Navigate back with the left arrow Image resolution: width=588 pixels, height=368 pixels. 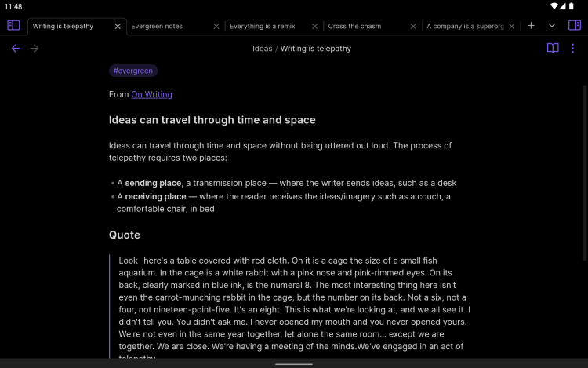tap(15, 49)
